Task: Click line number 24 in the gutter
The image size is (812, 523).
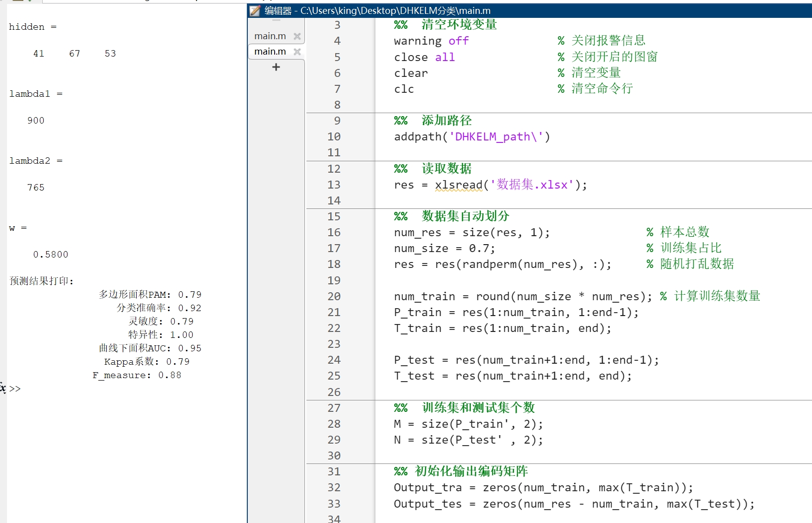Action: (x=334, y=360)
